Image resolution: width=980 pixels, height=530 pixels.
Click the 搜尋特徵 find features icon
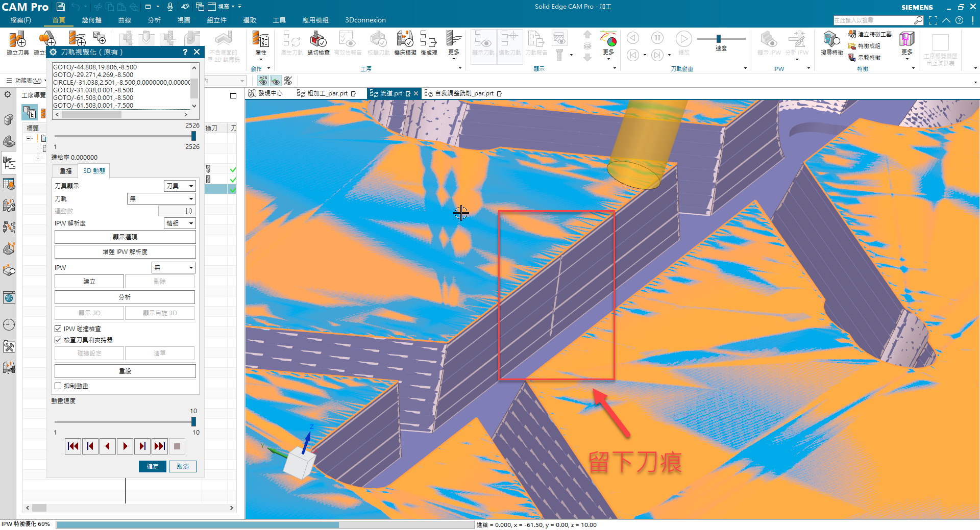coord(831,40)
